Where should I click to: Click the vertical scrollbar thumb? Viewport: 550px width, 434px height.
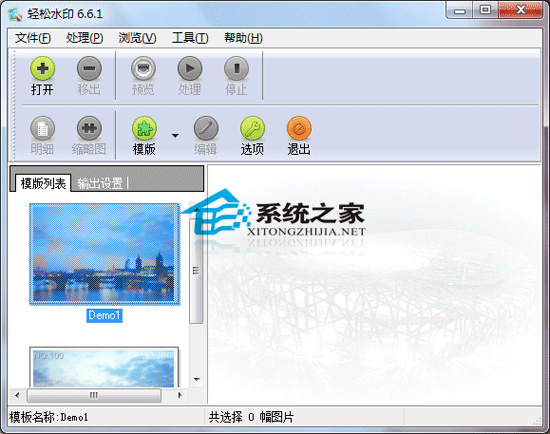click(196, 271)
